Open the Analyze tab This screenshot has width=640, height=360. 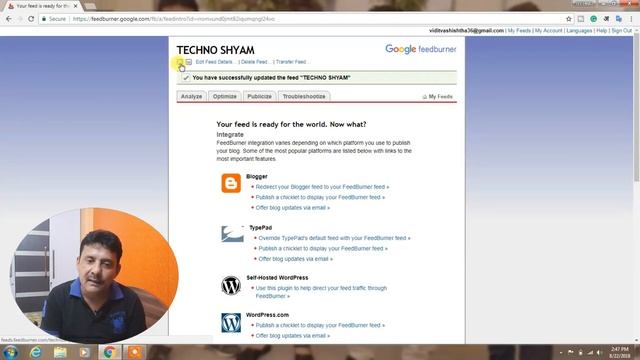pos(191,96)
